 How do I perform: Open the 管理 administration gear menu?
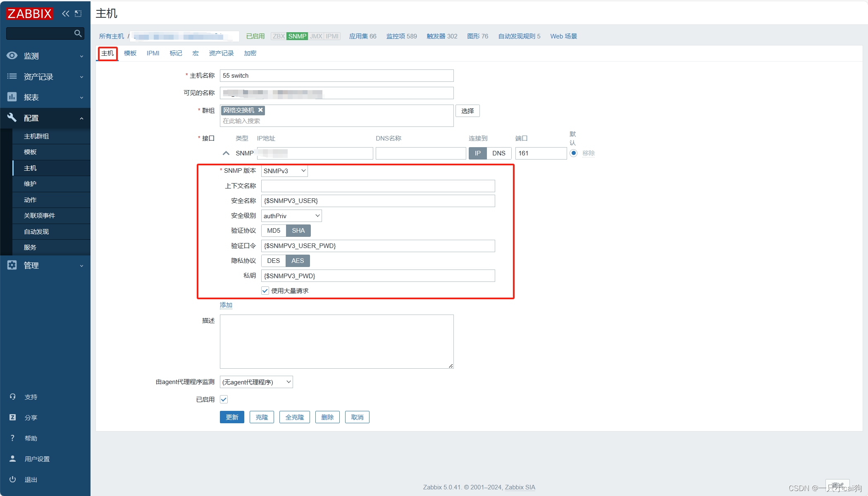(x=31, y=265)
